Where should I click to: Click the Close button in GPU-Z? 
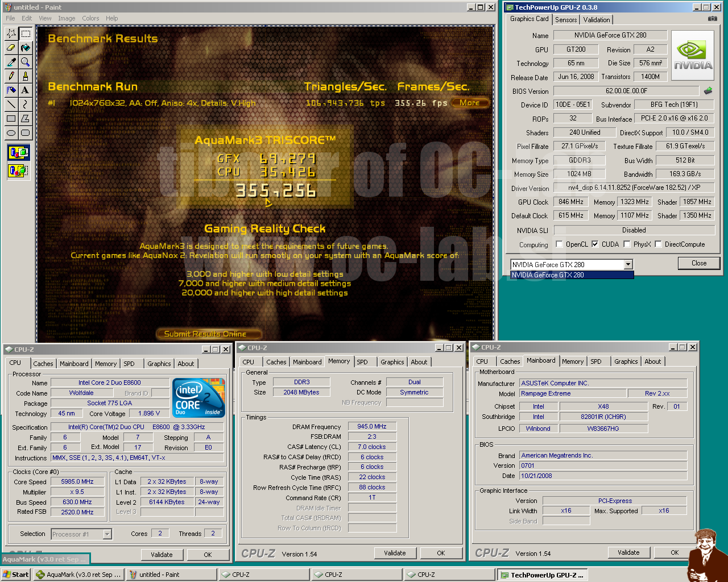(699, 263)
